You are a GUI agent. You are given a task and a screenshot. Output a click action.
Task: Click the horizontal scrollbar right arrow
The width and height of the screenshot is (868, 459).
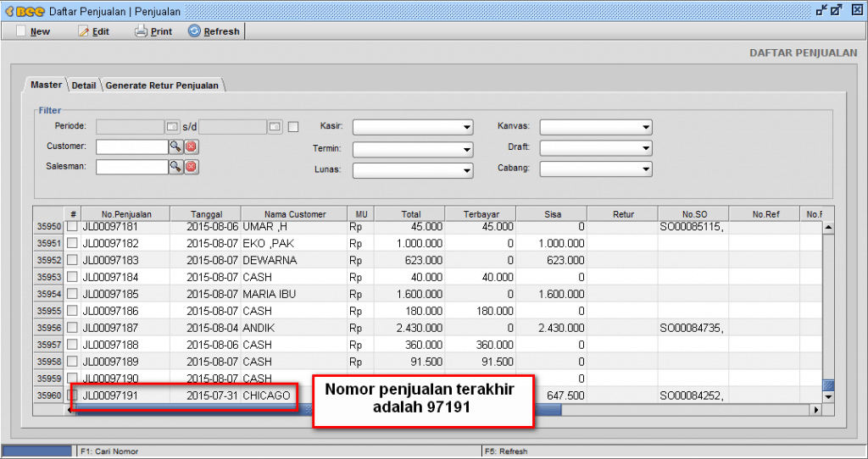816,410
